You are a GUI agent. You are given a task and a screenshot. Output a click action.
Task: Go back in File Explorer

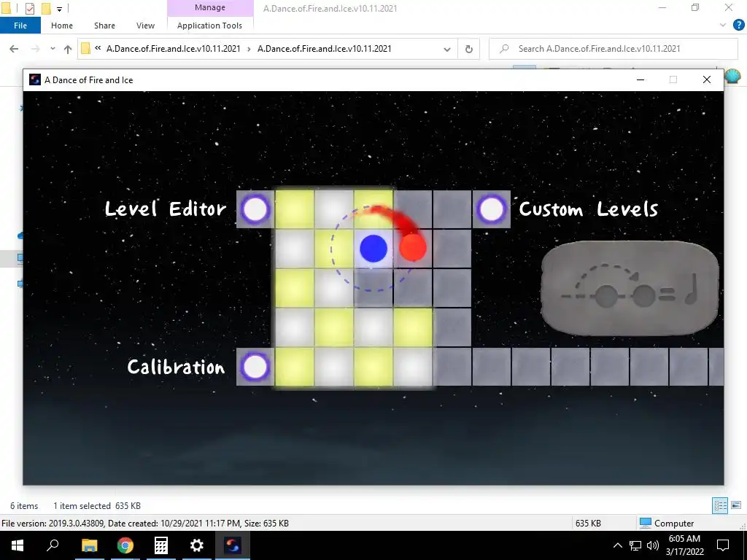point(14,49)
